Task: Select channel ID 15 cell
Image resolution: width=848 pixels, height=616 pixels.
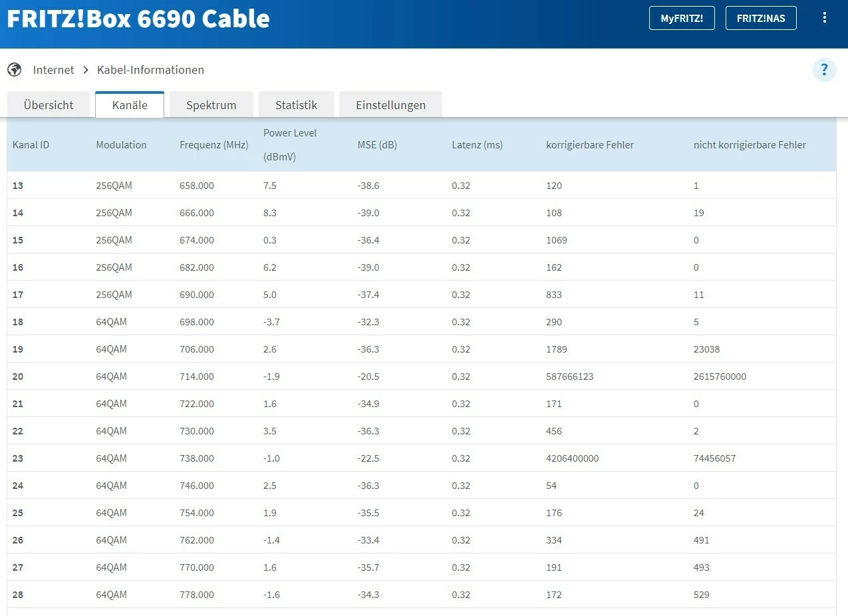Action: (x=18, y=240)
